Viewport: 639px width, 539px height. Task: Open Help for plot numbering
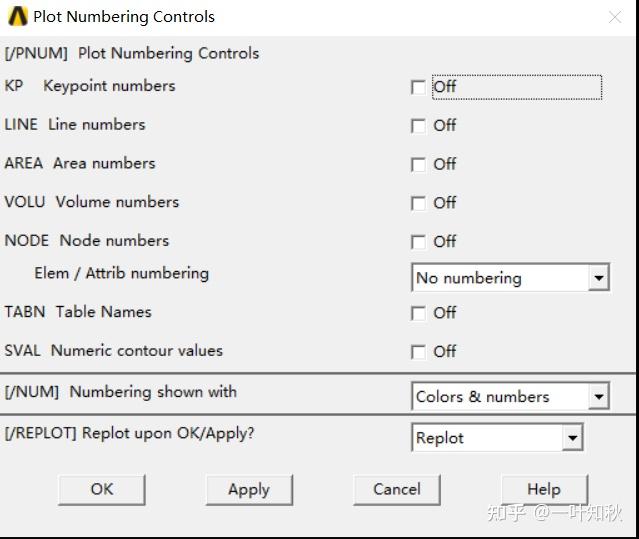pyautogui.click(x=543, y=489)
